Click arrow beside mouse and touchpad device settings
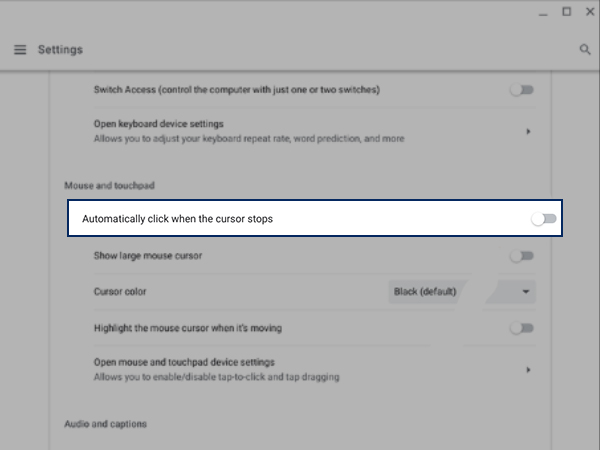Image resolution: width=600 pixels, height=450 pixels. tap(527, 369)
